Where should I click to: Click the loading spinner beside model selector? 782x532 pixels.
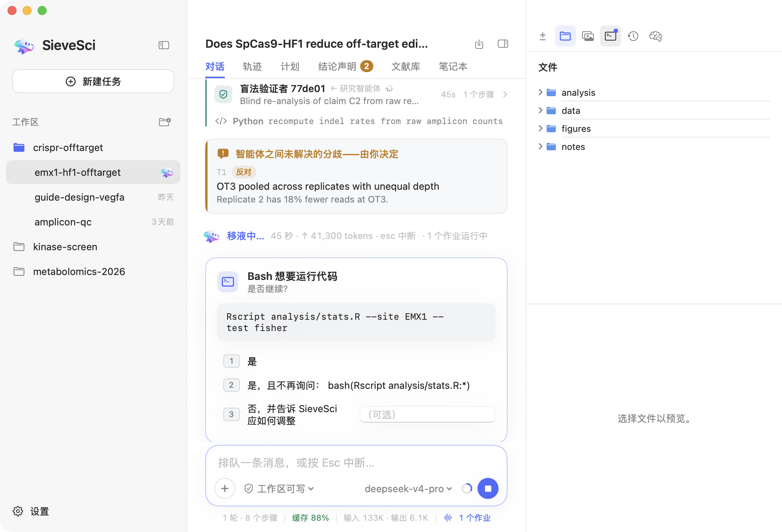click(x=467, y=488)
